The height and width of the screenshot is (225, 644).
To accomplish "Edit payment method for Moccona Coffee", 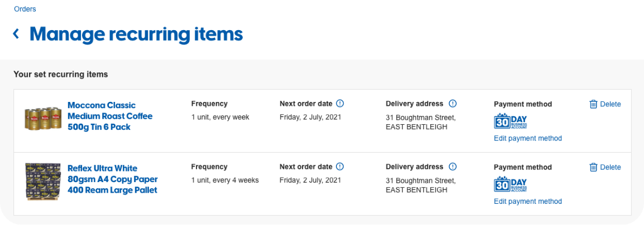I will pyautogui.click(x=527, y=138).
